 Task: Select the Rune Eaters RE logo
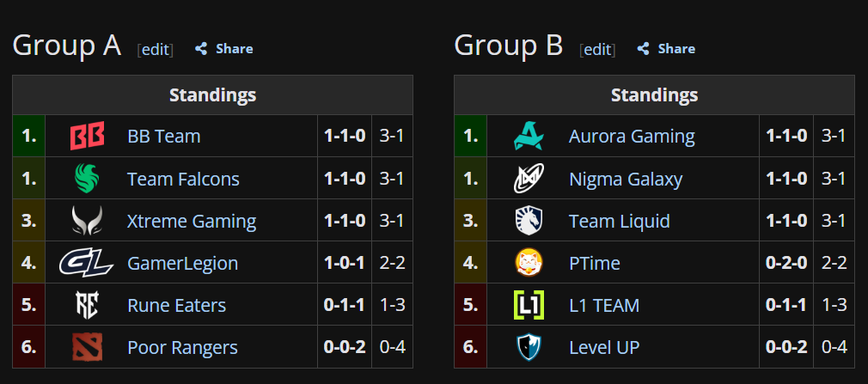[x=87, y=305]
